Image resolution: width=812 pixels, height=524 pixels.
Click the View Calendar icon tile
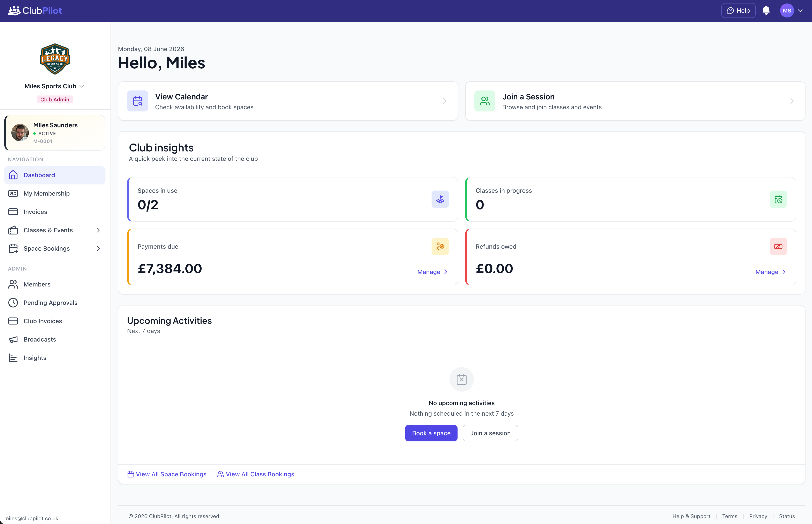tap(137, 101)
